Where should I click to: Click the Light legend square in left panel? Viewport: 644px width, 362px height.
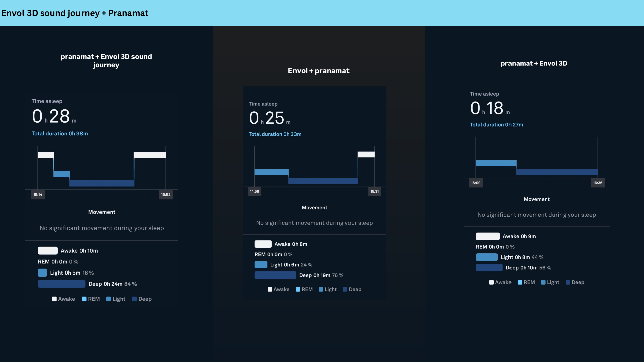[109, 299]
